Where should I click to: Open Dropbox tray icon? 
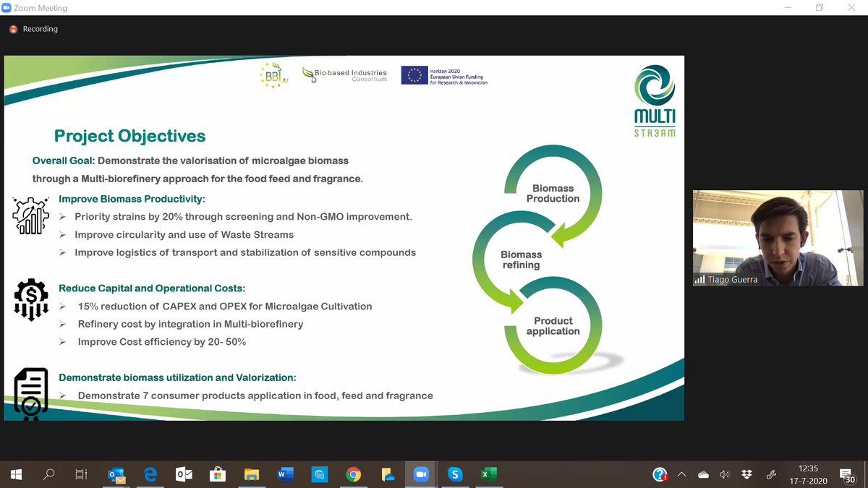coord(747,474)
